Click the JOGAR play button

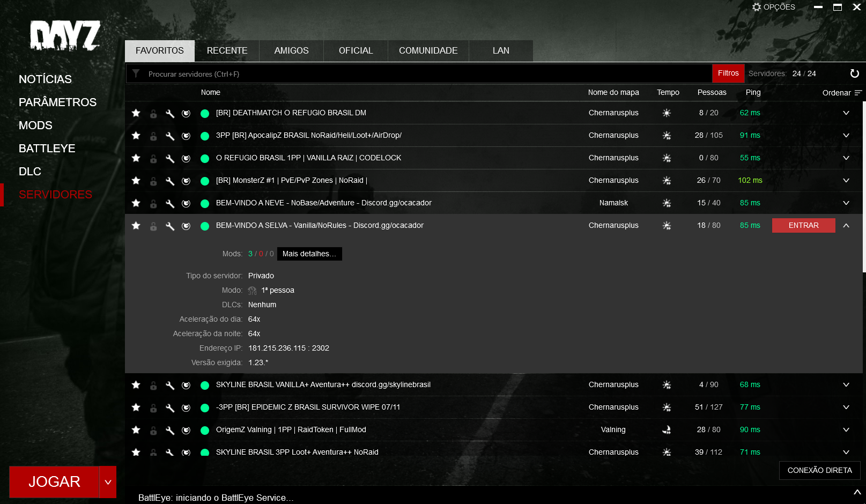[54, 482]
